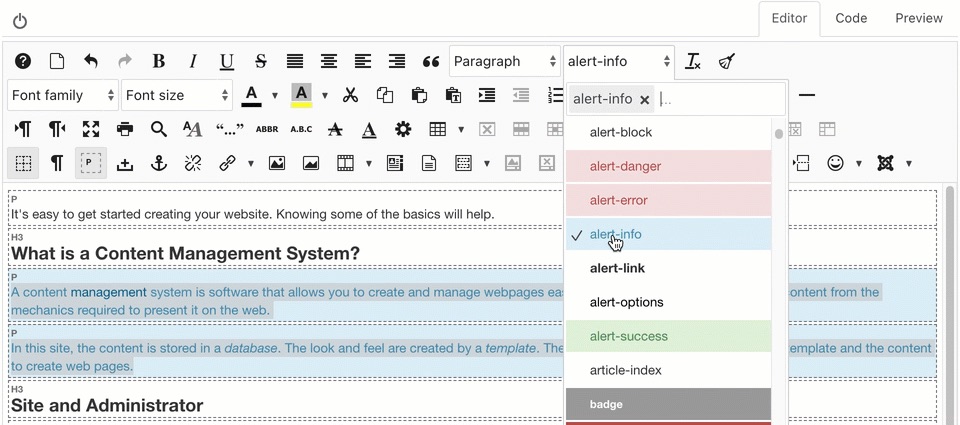Insert an anchor with the anchor icon

click(158, 163)
